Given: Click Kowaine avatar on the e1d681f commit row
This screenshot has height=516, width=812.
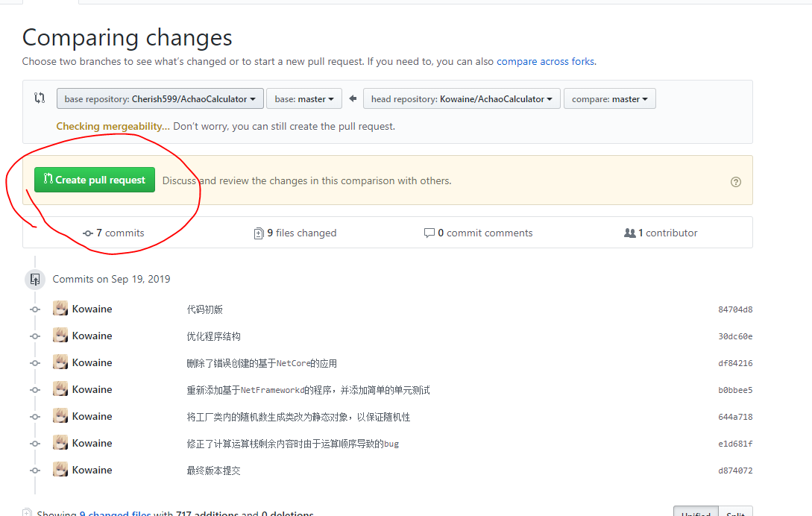Looking at the screenshot, I should click(x=60, y=443).
